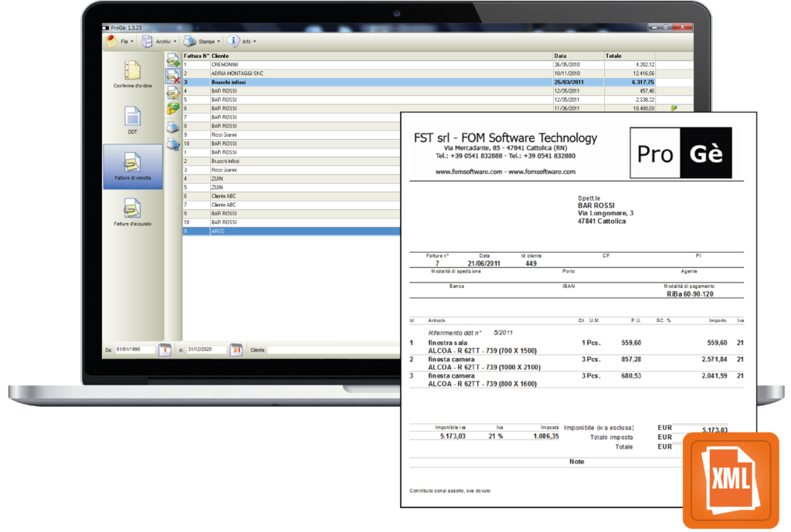Open the calendar picker next to A field

click(x=236, y=349)
